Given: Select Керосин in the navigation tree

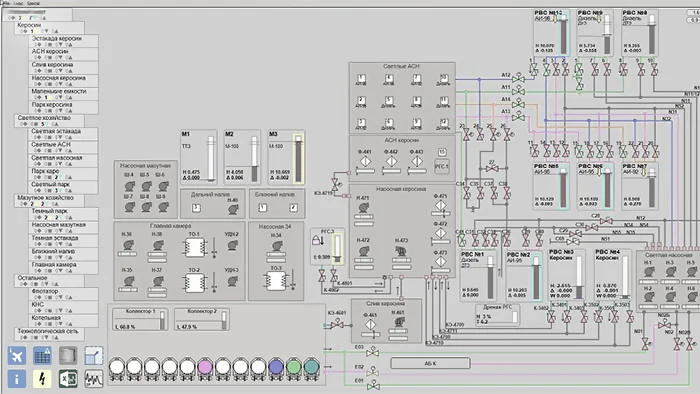Looking at the screenshot, I should (x=50, y=28).
